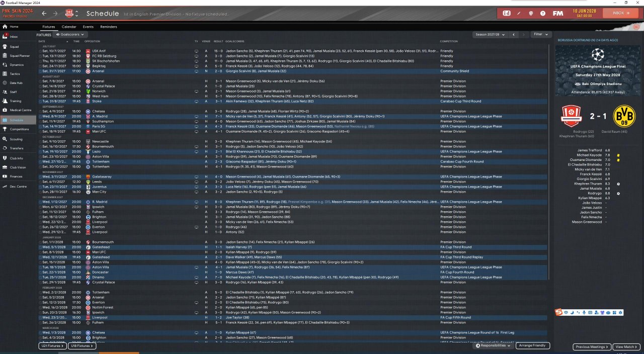Screen dimensions: 644x354
Task: Select the USK Anif friendly row
Action: tap(293, 51)
